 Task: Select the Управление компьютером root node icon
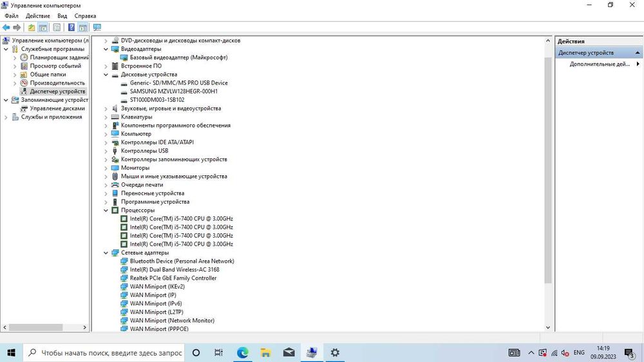(x=6, y=41)
